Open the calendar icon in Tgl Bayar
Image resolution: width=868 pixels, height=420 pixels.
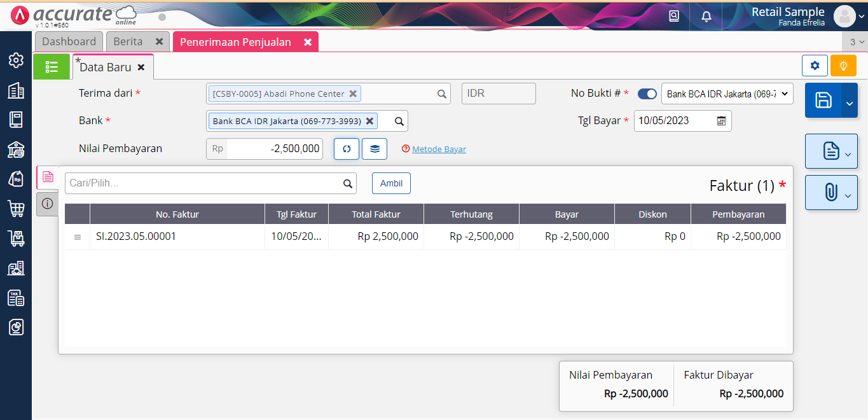(721, 121)
